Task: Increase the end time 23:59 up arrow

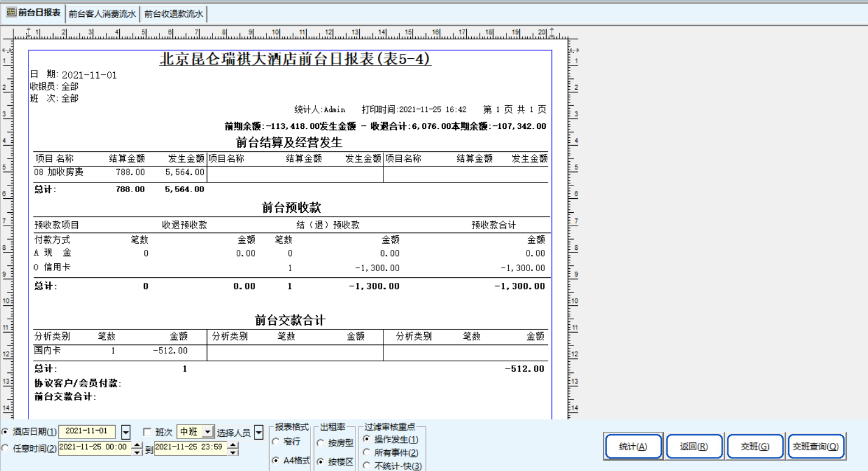Action: click(233, 445)
